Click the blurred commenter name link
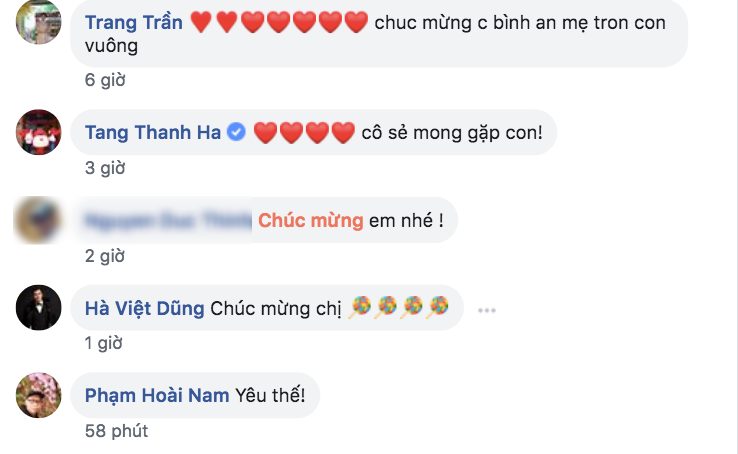This screenshot has height=454, width=738. (168, 221)
